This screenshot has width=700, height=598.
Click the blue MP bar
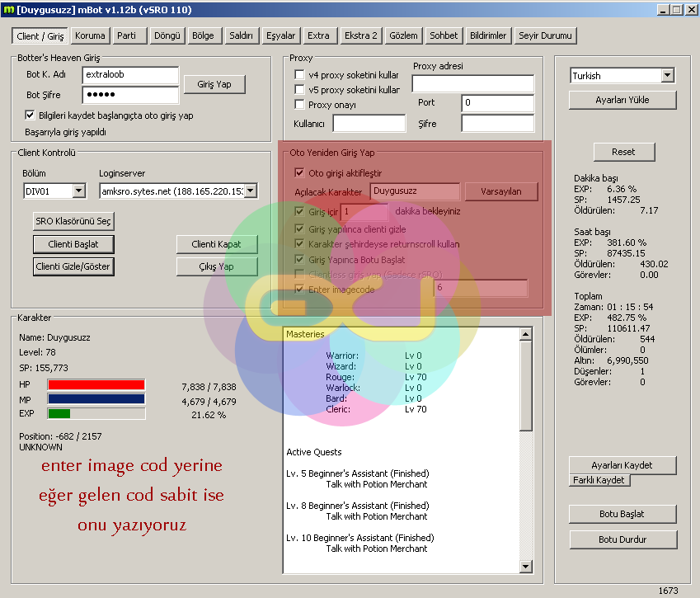(96, 399)
